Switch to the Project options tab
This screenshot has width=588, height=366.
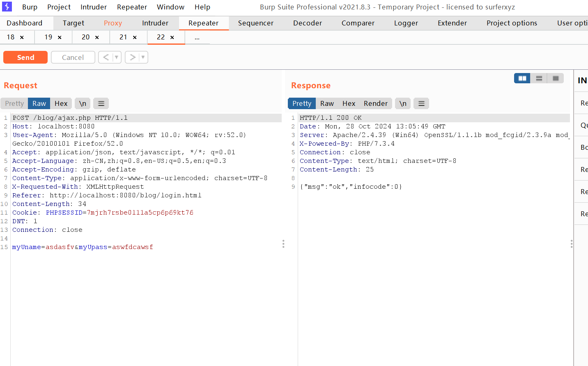(512, 23)
